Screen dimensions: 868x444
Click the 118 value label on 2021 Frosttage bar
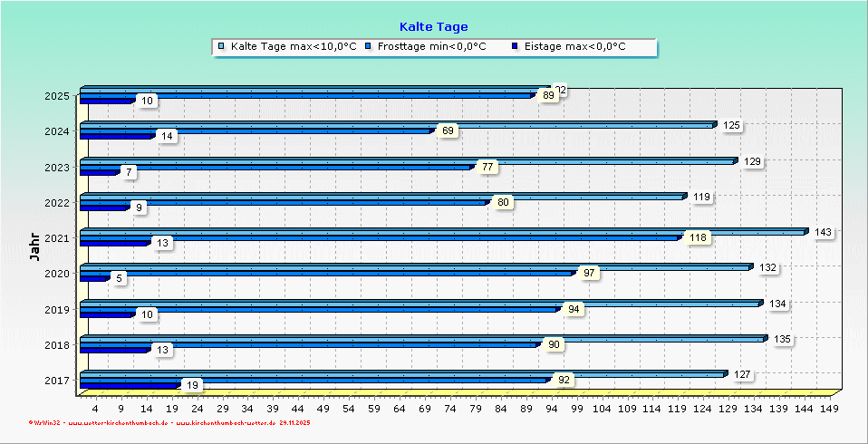pos(698,238)
